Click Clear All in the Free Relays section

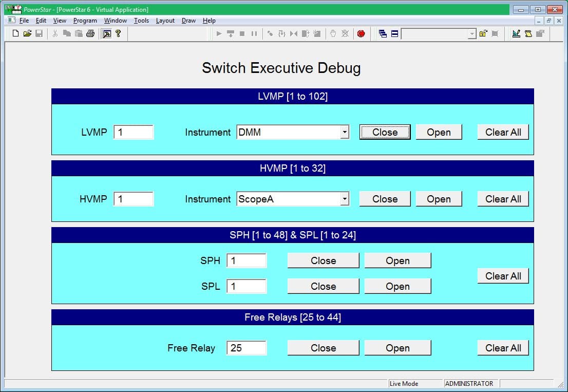pos(503,348)
